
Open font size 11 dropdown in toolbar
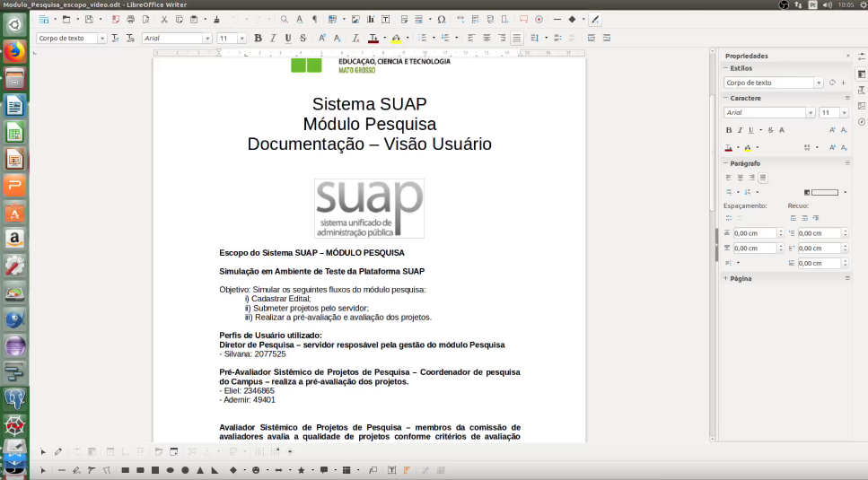pyautogui.click(x=241, y=39)
